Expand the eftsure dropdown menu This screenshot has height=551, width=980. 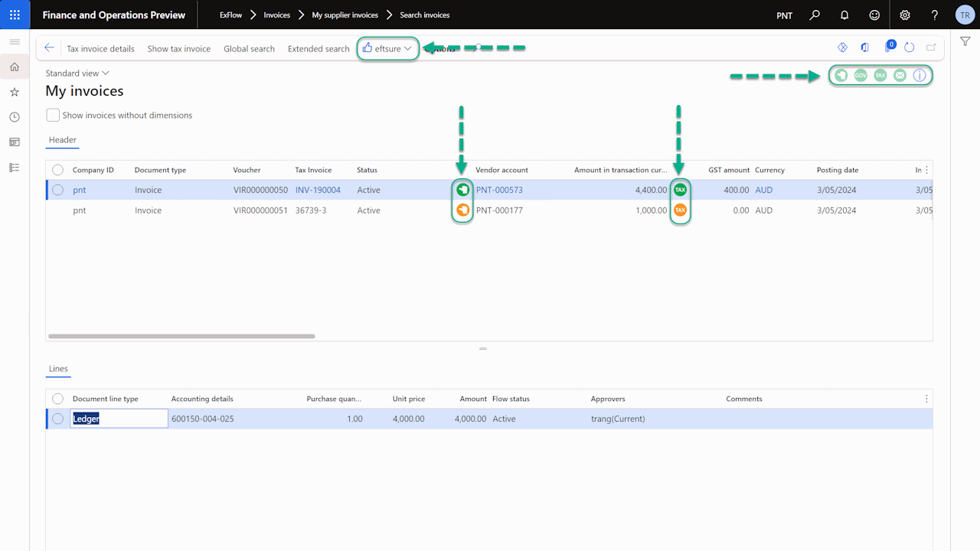coord(388,48)
